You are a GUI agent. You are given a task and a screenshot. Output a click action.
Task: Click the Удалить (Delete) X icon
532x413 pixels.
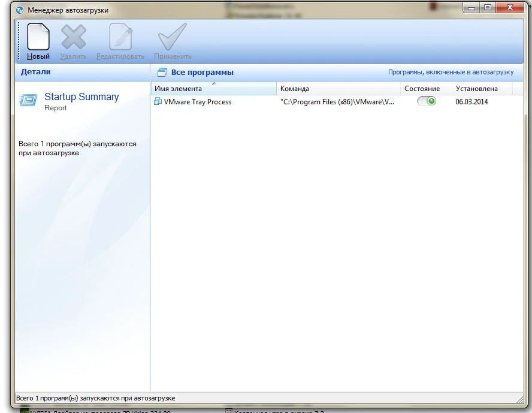click(73, 37)
